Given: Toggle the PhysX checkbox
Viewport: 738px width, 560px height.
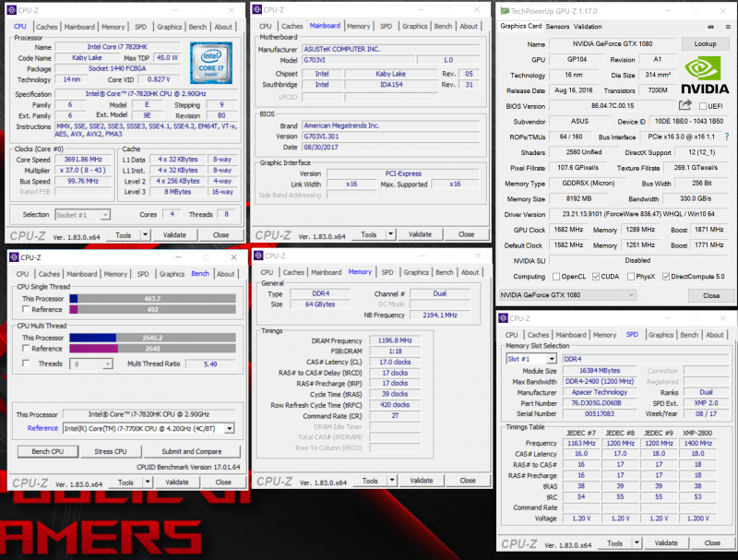Looking at the screenshot, I should (631, 276).
